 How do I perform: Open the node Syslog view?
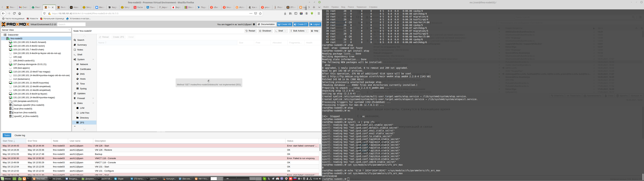83,89
